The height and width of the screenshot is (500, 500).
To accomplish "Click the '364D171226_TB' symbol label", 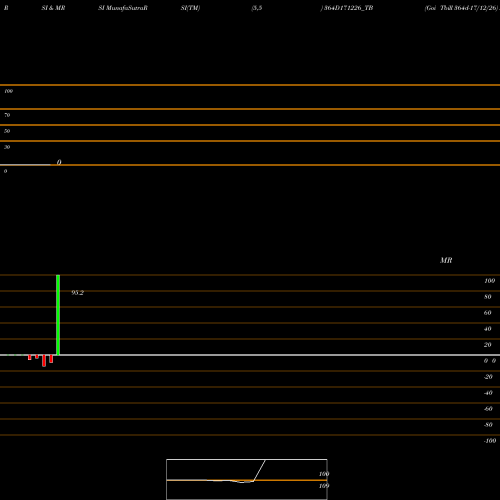I will (x=348, y=8).
